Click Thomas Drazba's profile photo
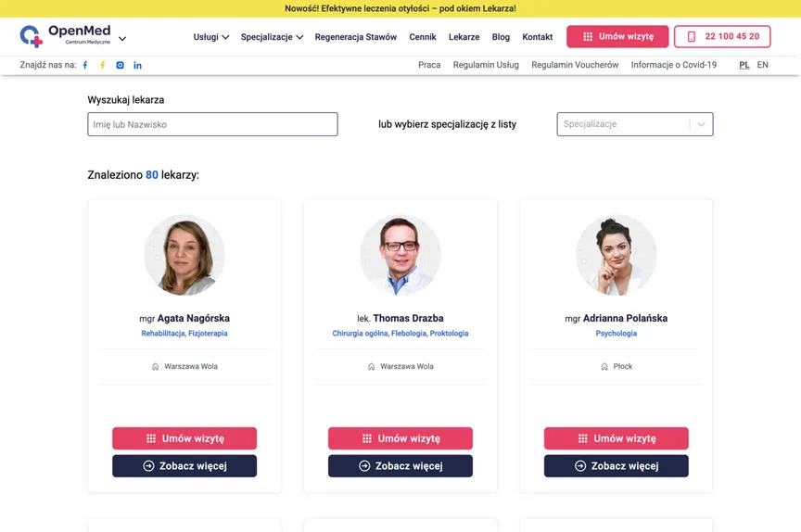The height and width of the screenshot is (532, 801). [x=400, y=255]
